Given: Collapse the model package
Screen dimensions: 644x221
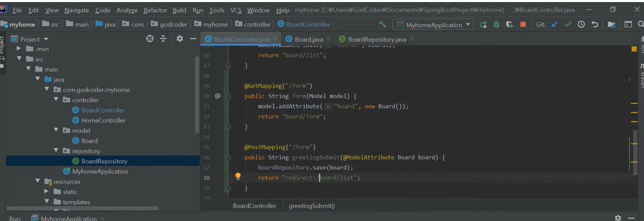Looking at the screenshot, I should pos(56,131).
